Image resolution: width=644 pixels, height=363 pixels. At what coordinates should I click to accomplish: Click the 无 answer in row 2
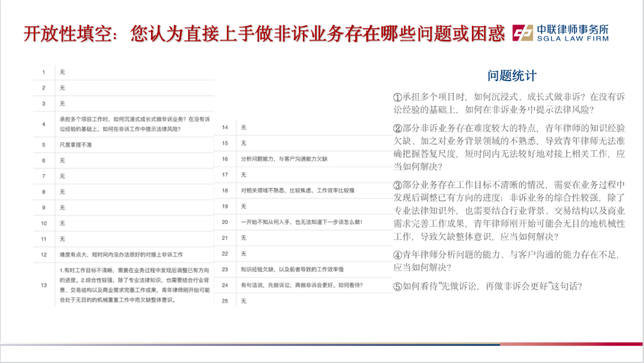point(62,88)
